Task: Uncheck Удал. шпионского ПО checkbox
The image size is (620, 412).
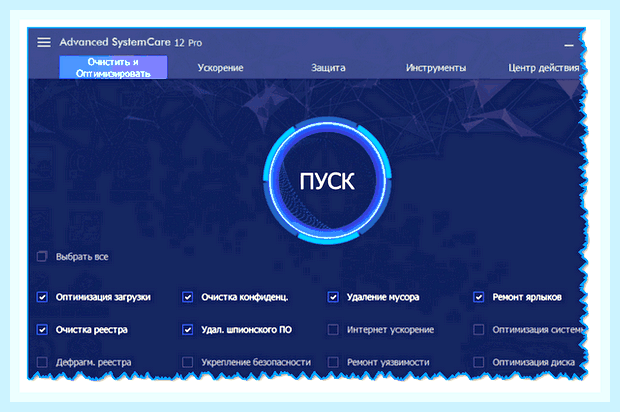Action: point(187,329)
